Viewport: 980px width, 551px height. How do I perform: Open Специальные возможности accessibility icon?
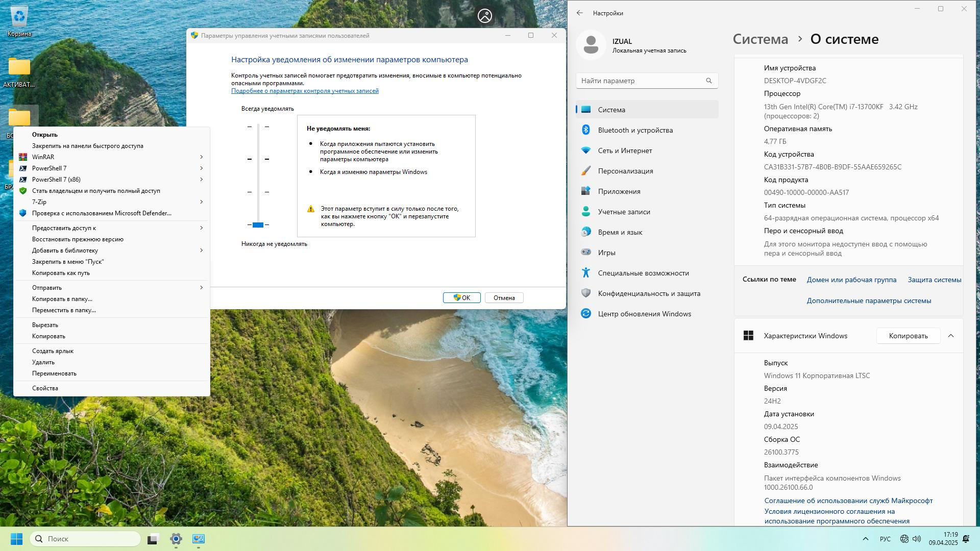point(586,273)
